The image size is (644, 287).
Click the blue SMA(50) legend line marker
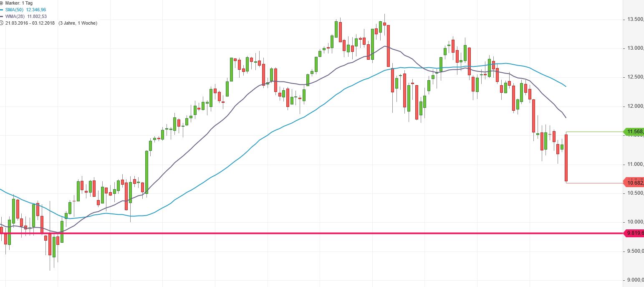click(2, 10)
